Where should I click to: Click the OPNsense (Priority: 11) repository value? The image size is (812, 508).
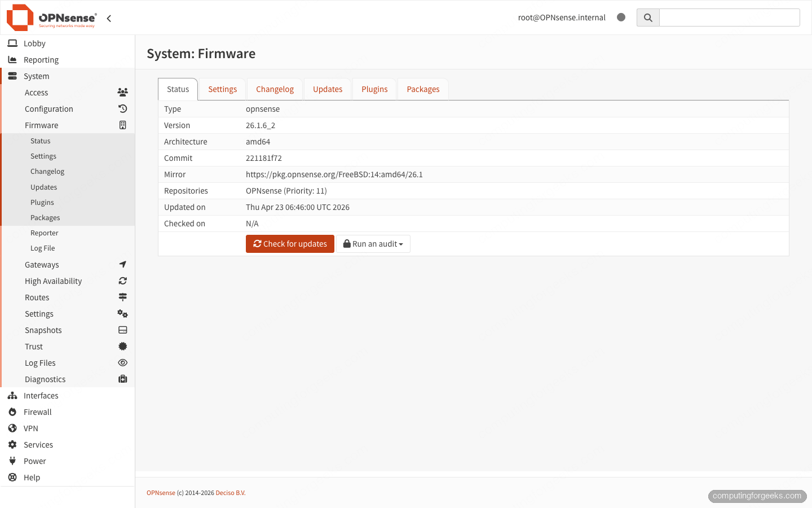coord(286,191)
